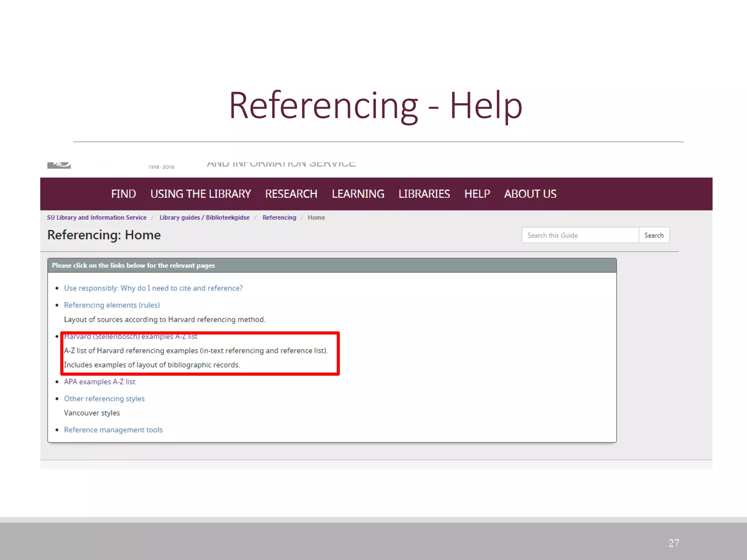The image size is (747, 560).
Task: Click 'Layout of sources according to Harvard' text
Action: click(165, 320)
